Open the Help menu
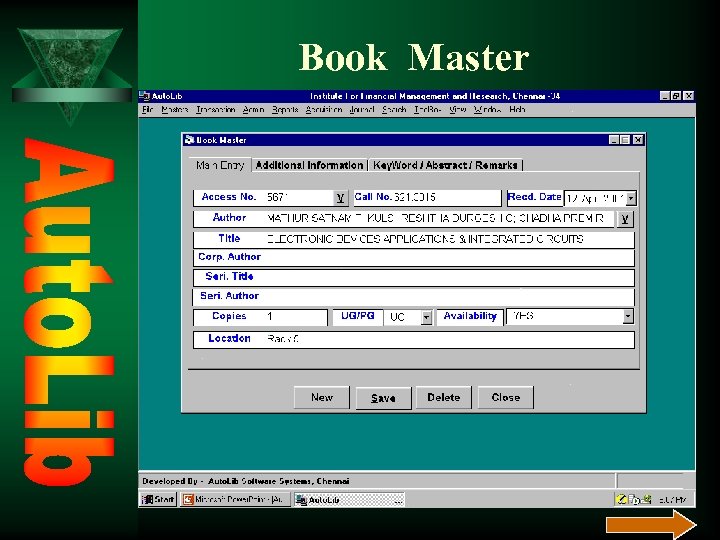 click(x=517, y=110)
